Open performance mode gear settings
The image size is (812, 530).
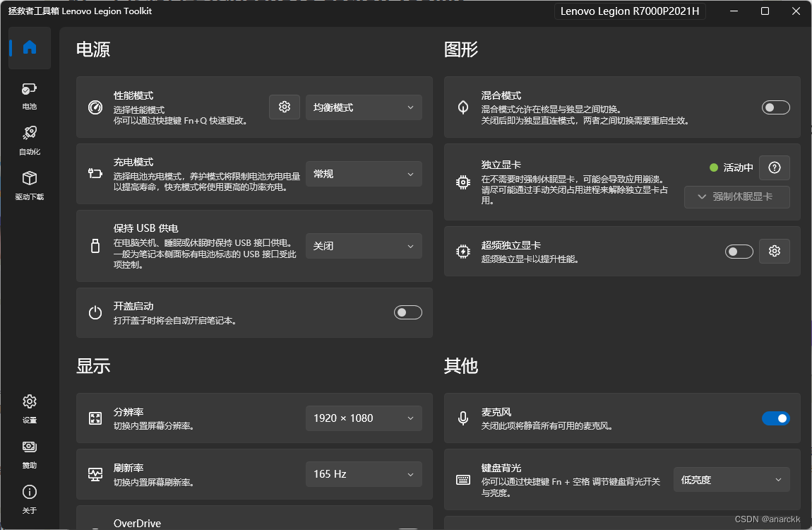coord(285,107)
